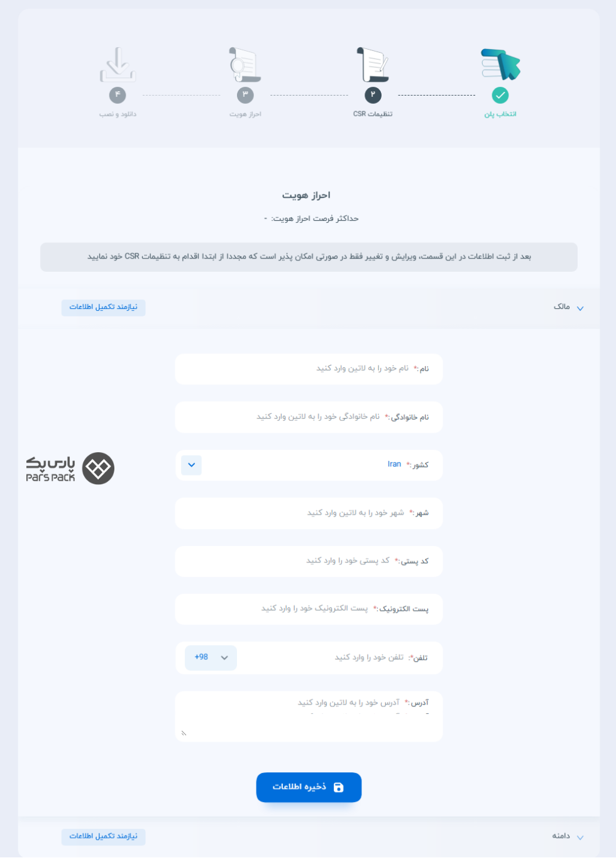This screenshot has width=616, height=858.
Task: Click the CSR settings document icon
Action: point(373,64)
